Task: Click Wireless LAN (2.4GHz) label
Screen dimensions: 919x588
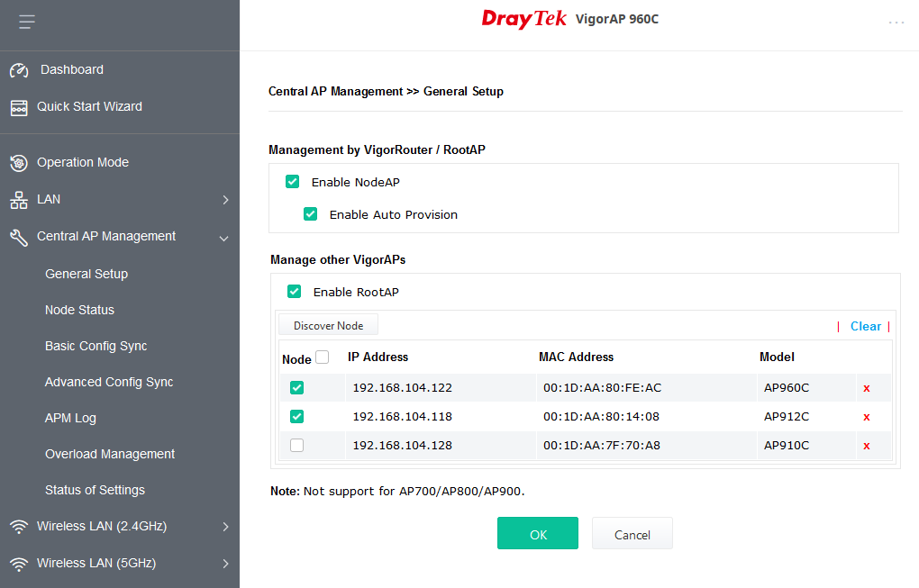Action: pyautogui.click(x=102, y=526)
